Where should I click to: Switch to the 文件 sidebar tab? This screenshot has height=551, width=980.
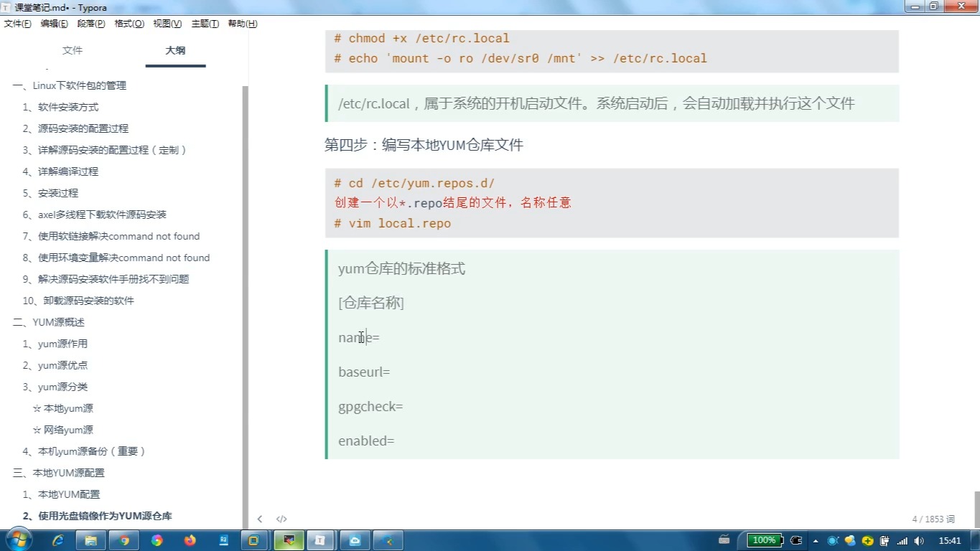click(x=73, y=50)
